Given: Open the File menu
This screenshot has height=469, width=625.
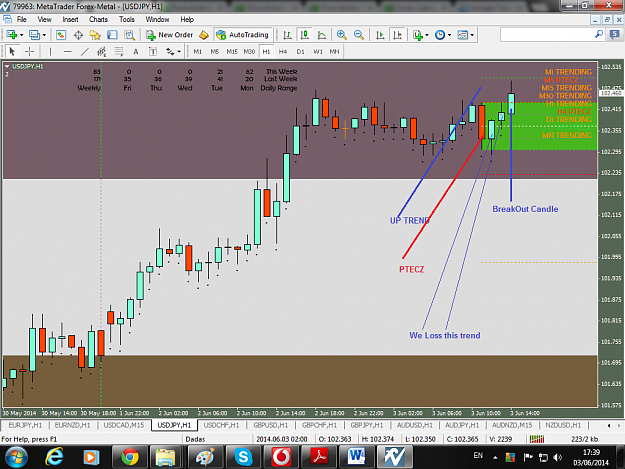Looking at the screenshot, I should tap(22, 19).
